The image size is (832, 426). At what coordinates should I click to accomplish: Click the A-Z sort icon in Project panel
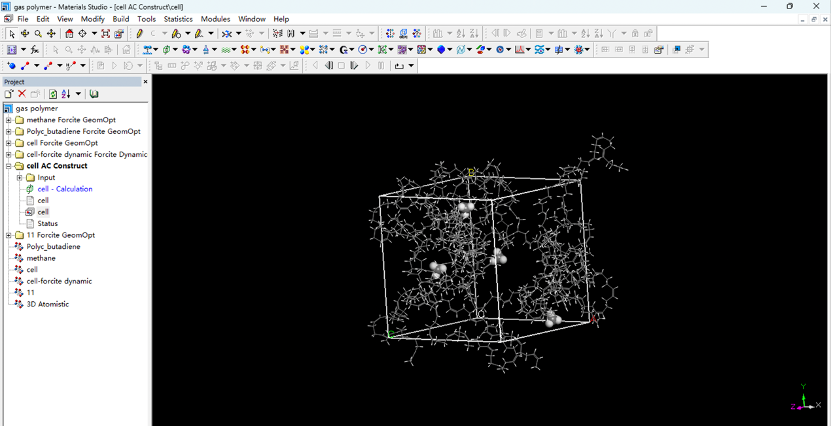66,94
